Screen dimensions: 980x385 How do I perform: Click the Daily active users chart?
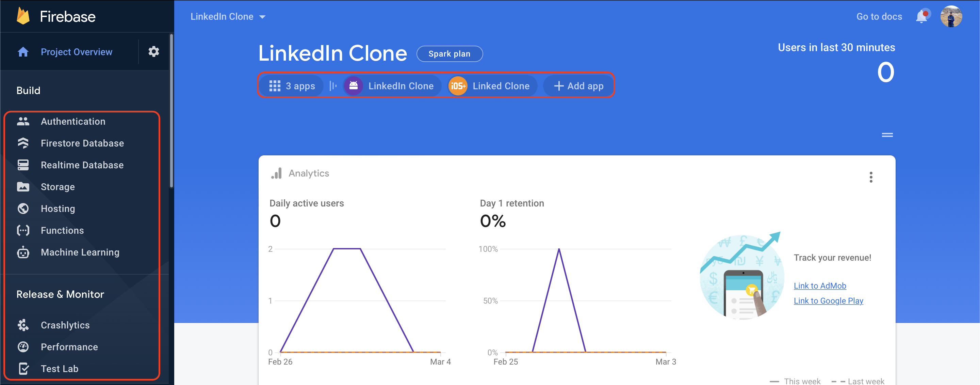click(360, 301)
